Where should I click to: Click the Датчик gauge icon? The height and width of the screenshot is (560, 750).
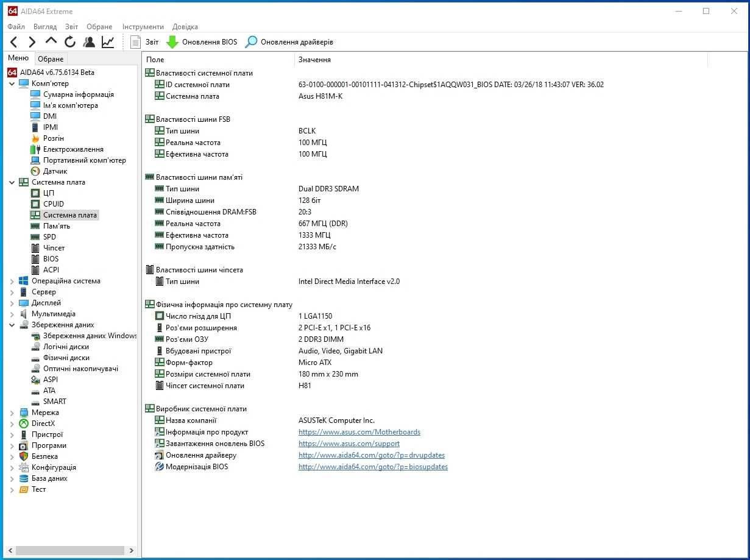[x=35, y=171]
